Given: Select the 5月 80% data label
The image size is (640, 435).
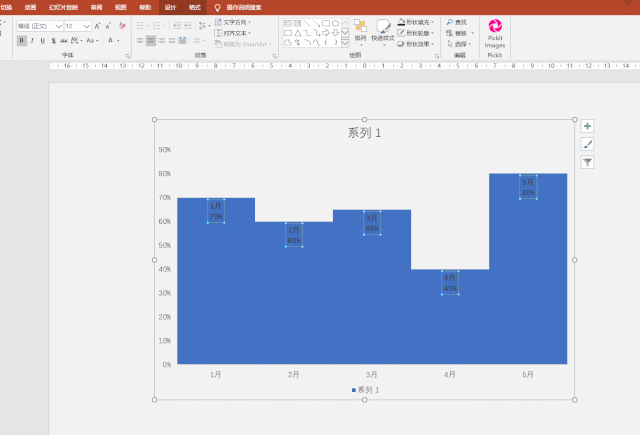Looking at the screenshot, I should coord(528,187).
